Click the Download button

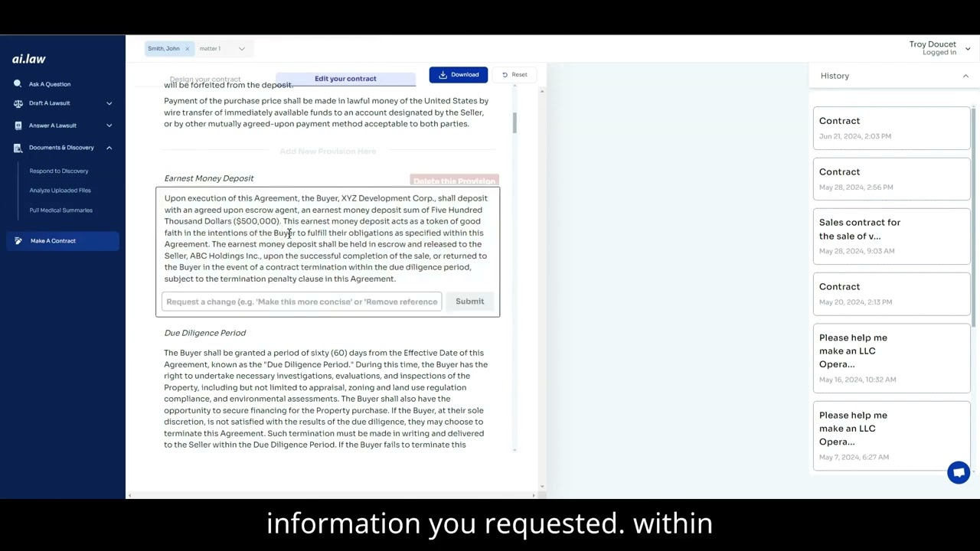click(458, 74)
